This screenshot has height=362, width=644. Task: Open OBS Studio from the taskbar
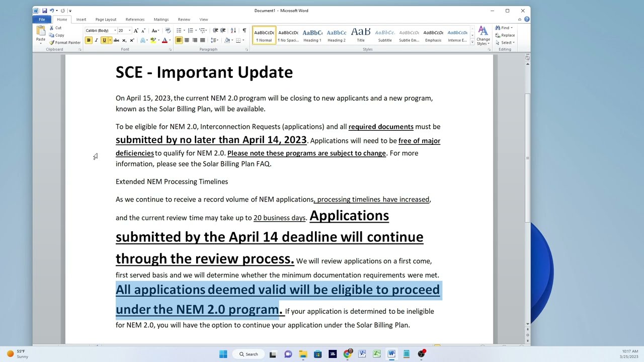coord(421,354)
